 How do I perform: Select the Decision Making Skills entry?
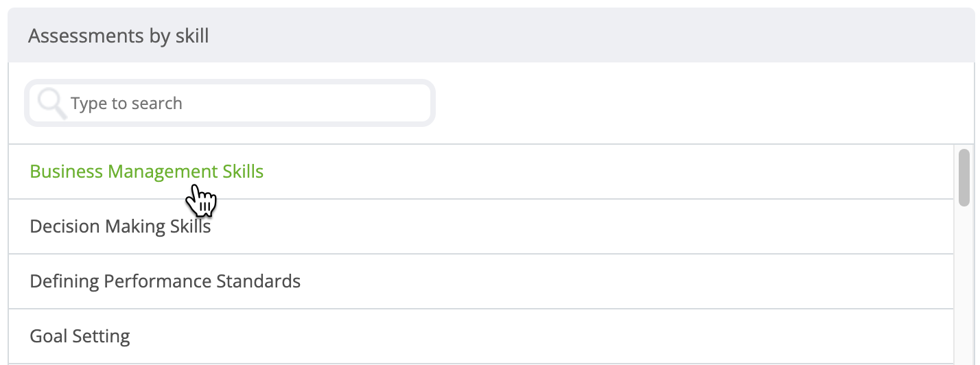point(120,226)
